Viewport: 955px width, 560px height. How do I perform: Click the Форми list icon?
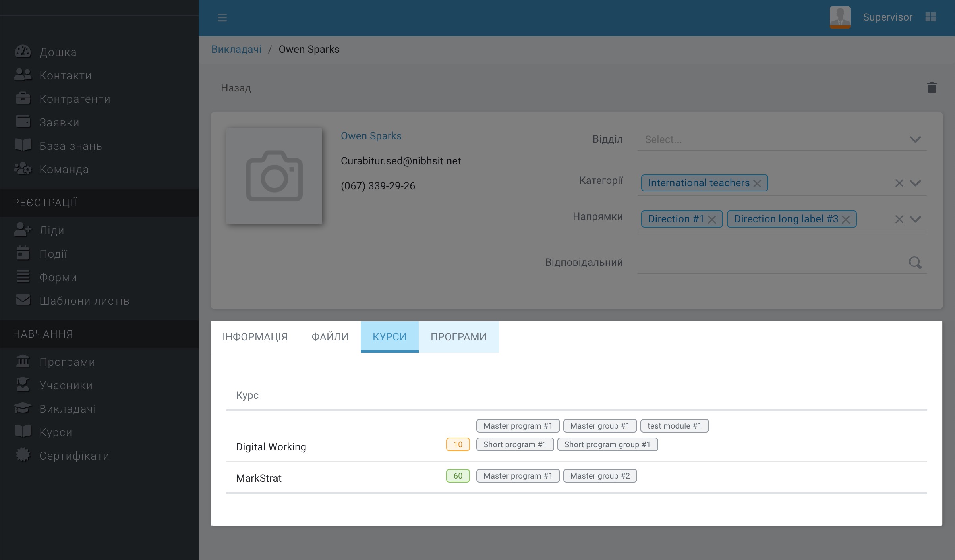23,277
